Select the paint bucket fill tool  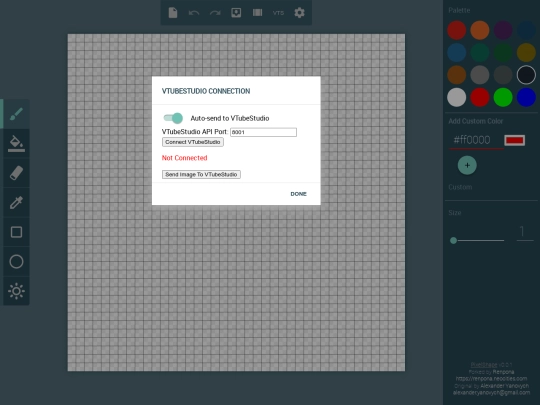tap(16, 143)
